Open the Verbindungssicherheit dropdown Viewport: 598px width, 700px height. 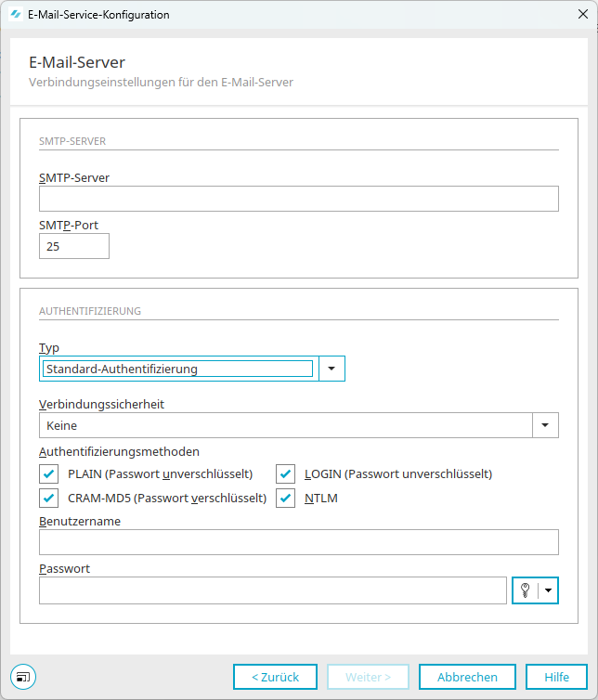pyautogui.click(x=545, y=425)
